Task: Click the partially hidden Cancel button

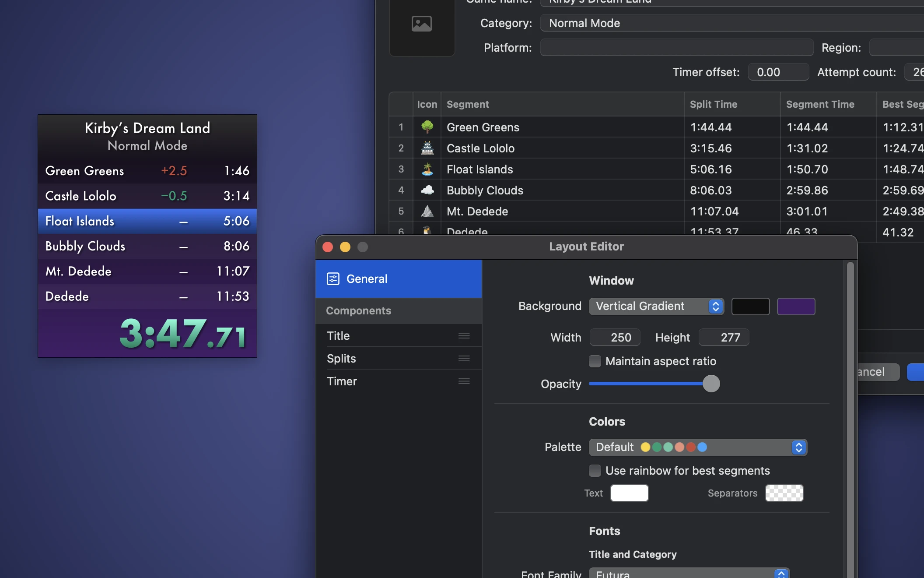Action: point(878,372)
